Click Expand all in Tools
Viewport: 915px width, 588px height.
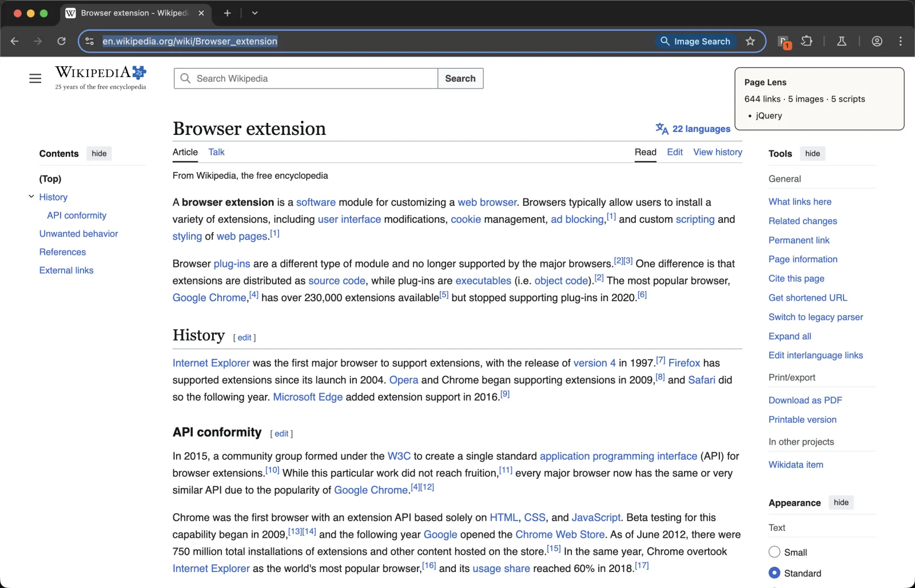[790, 336]
